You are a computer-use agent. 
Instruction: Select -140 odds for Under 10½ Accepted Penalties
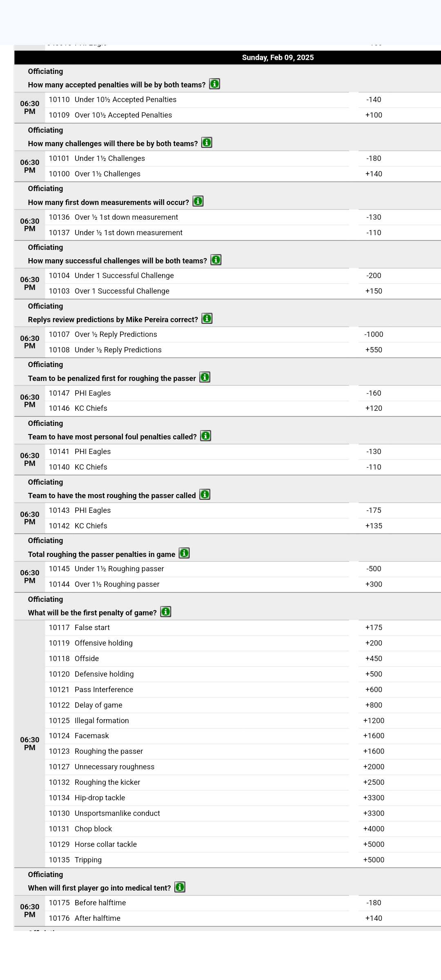tap(374, 100)
